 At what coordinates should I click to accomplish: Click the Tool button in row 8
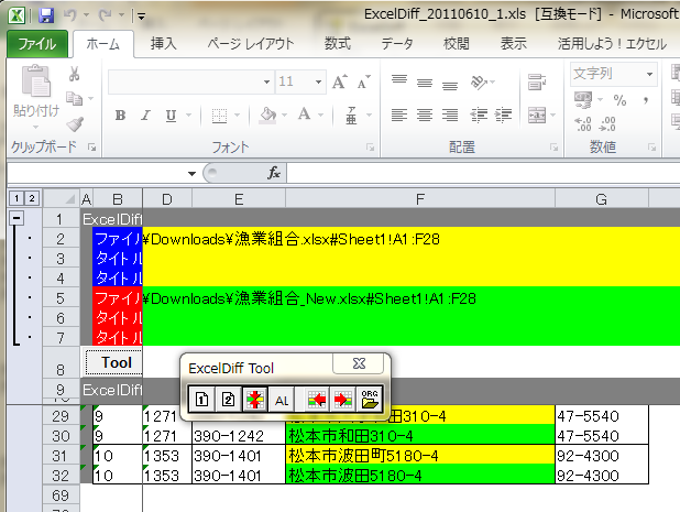point(114,362)
